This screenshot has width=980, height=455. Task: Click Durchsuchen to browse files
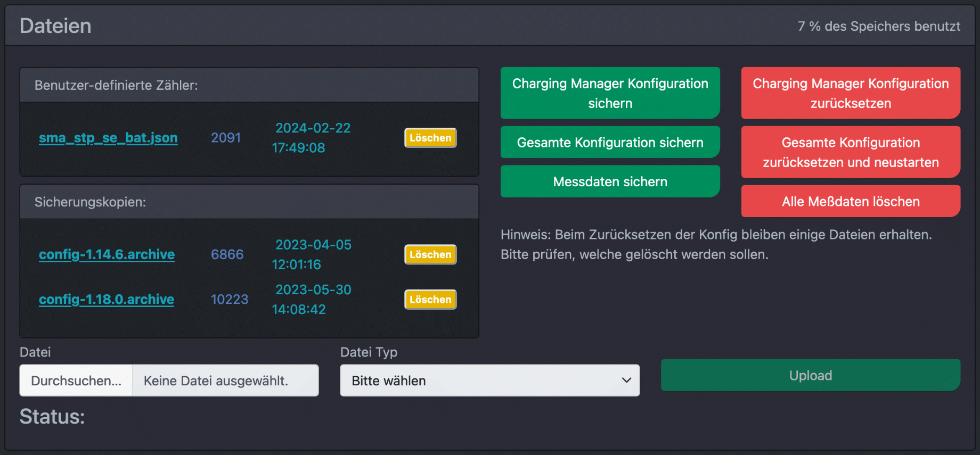[76, 380]
